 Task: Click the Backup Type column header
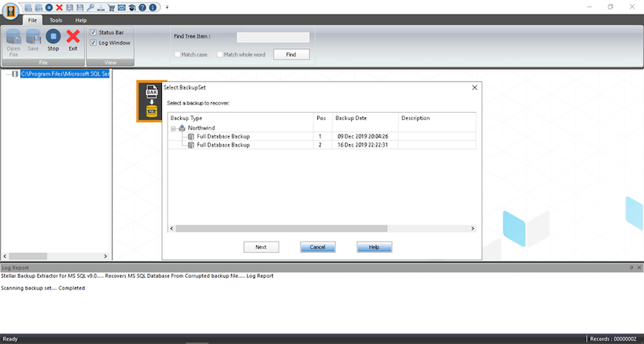(x=241, y=118)
